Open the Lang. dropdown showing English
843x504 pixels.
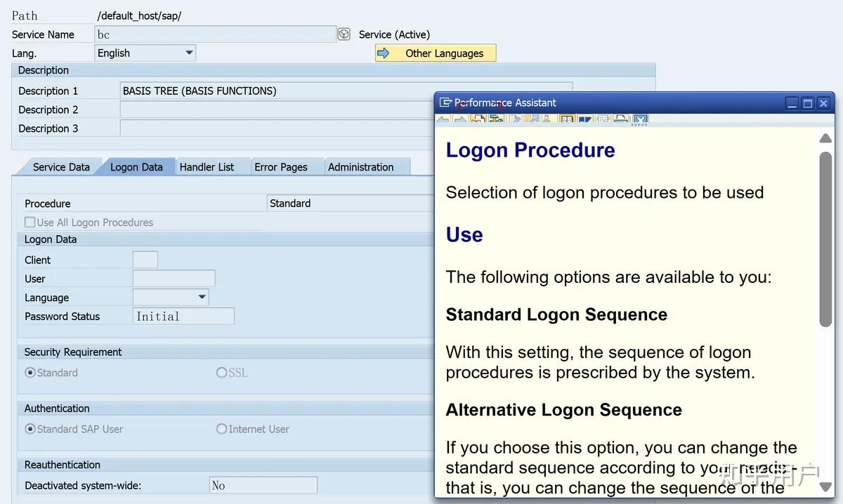click(x=188, y=52)
